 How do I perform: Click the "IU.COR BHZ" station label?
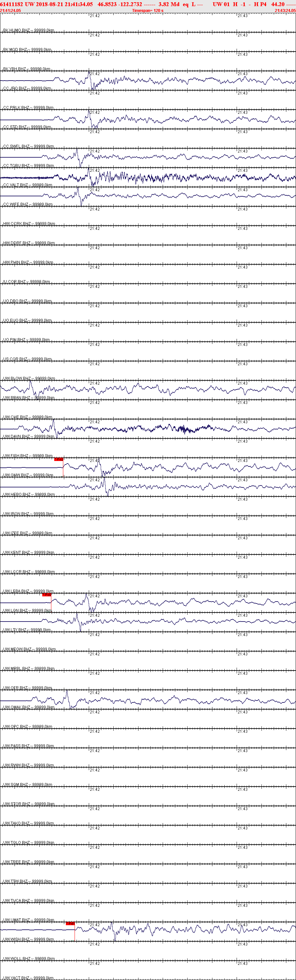15,282
